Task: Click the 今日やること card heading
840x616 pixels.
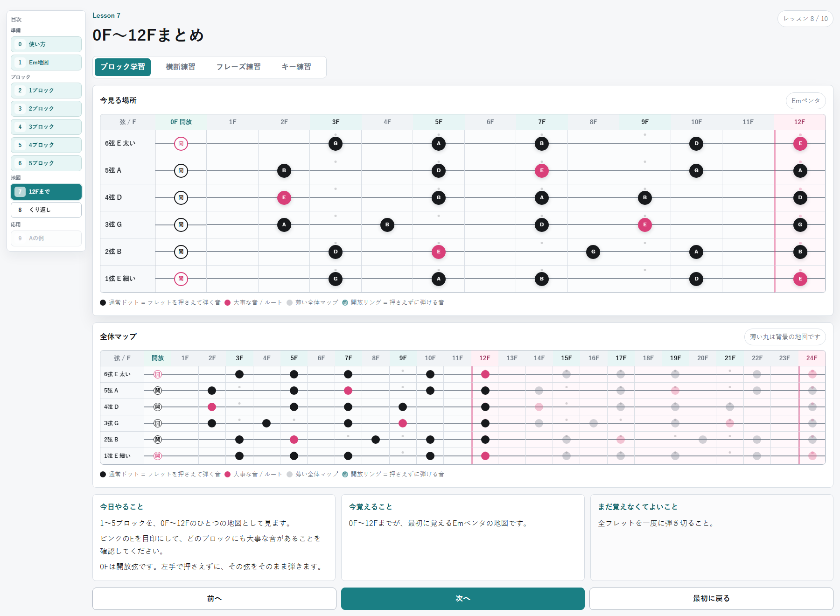Action: pyautogui.click(x=122, y=507)
